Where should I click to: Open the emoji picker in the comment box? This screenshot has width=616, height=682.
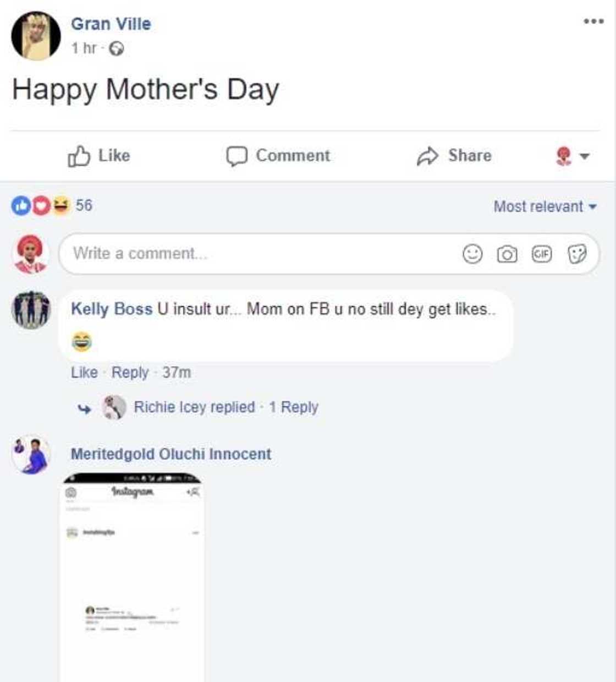[472, 254]
